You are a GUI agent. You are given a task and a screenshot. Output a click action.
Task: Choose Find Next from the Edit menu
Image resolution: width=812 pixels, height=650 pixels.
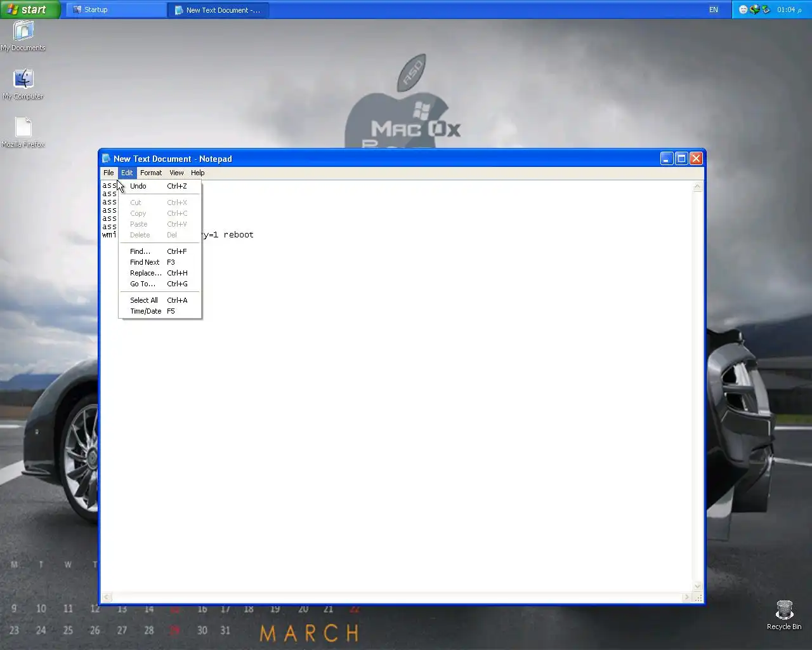click(160, 262)
